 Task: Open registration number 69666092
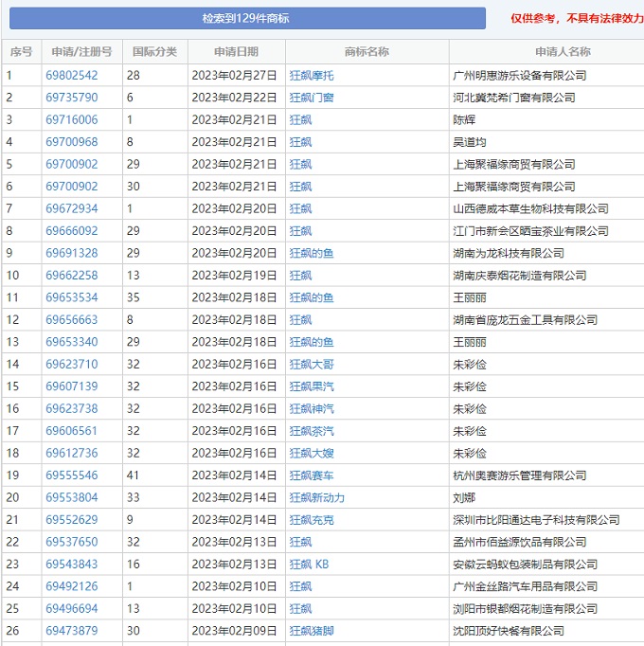72,231
